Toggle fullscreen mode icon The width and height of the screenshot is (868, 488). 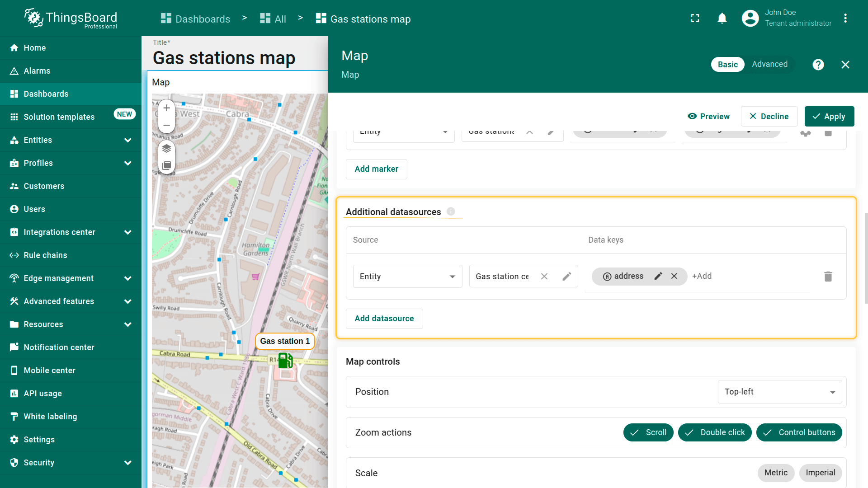695,19
